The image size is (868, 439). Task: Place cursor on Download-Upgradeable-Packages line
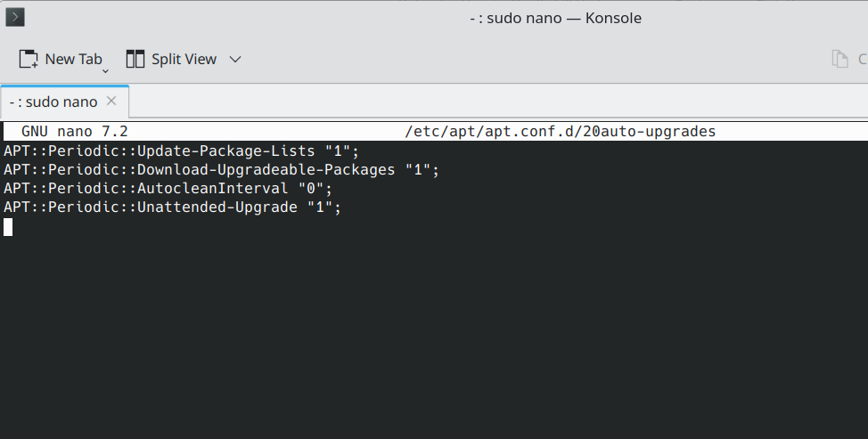click(221, 169)
